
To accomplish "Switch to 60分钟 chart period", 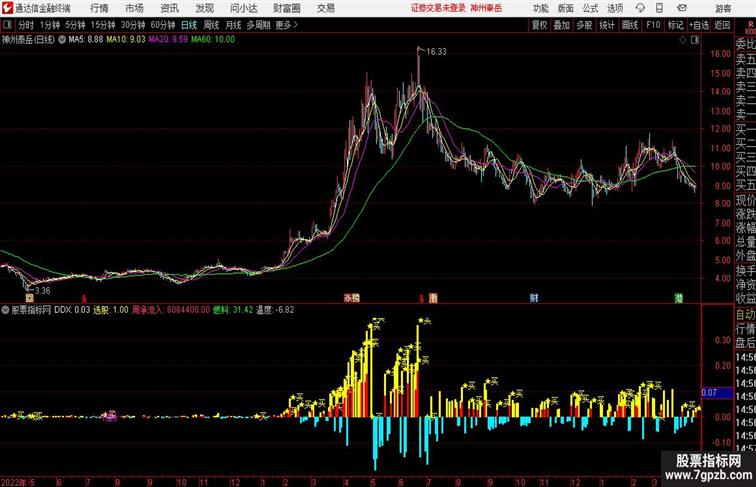I will [x=163, y=25].
